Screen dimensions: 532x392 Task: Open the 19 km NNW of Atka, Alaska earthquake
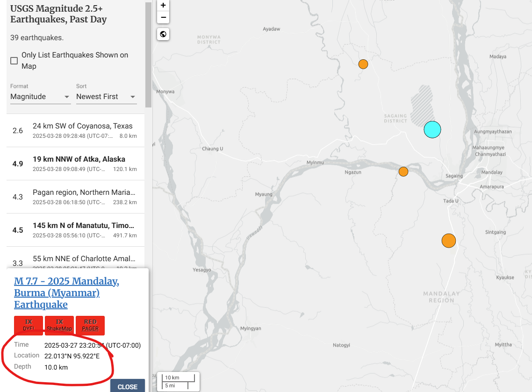point(75,164)
